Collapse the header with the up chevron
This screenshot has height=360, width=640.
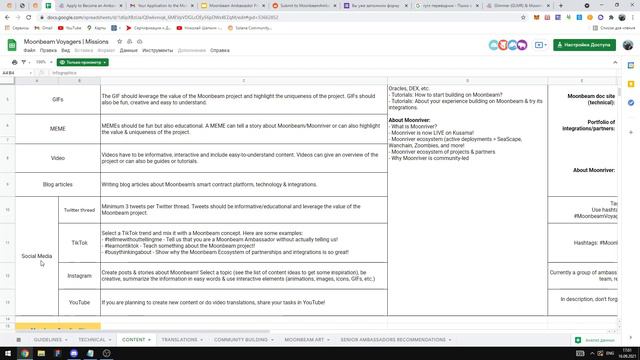point(615,62)
